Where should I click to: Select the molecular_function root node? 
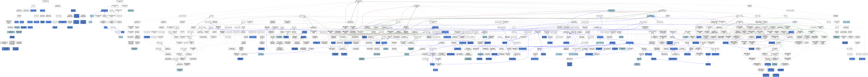click(45, 1)
